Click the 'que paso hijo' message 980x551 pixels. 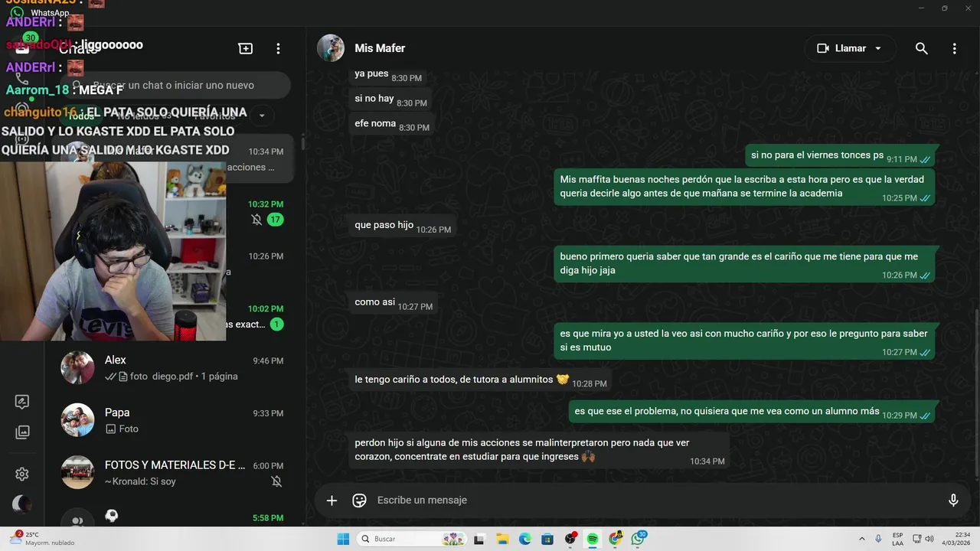tap(403, 226)
